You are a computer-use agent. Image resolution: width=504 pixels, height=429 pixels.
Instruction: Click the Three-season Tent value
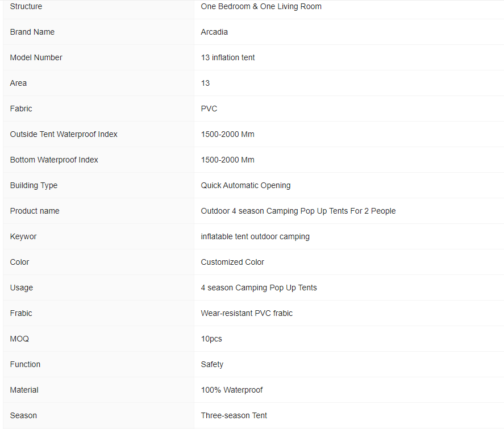pyautogui.click(x=234, y=415)
